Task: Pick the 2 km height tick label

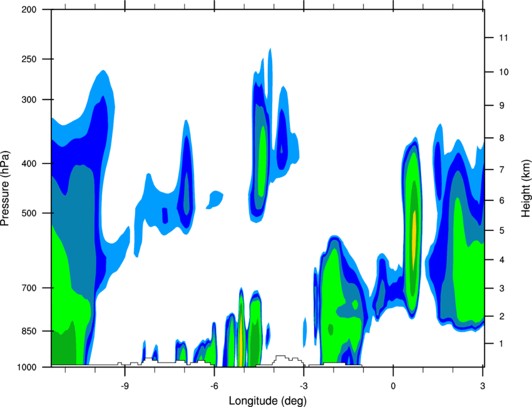Action: click(501, 316)
